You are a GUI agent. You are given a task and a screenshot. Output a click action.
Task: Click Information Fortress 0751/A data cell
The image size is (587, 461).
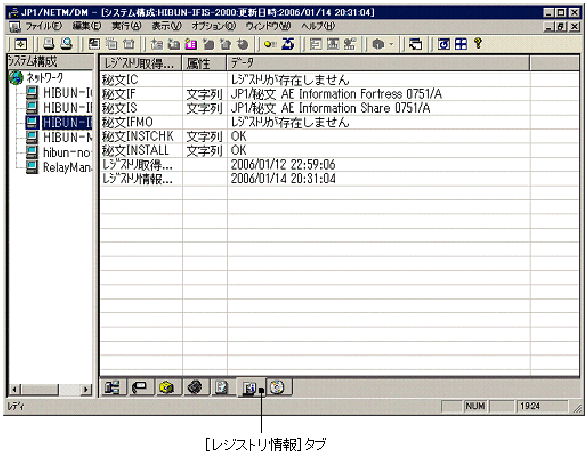pyautogui.click(x=336, y=94)
